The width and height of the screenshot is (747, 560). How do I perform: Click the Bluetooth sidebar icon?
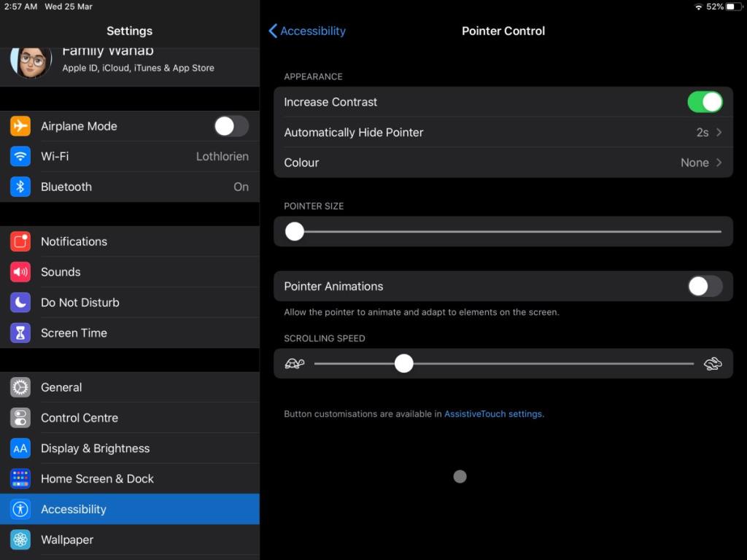click(x=20, y=187)
